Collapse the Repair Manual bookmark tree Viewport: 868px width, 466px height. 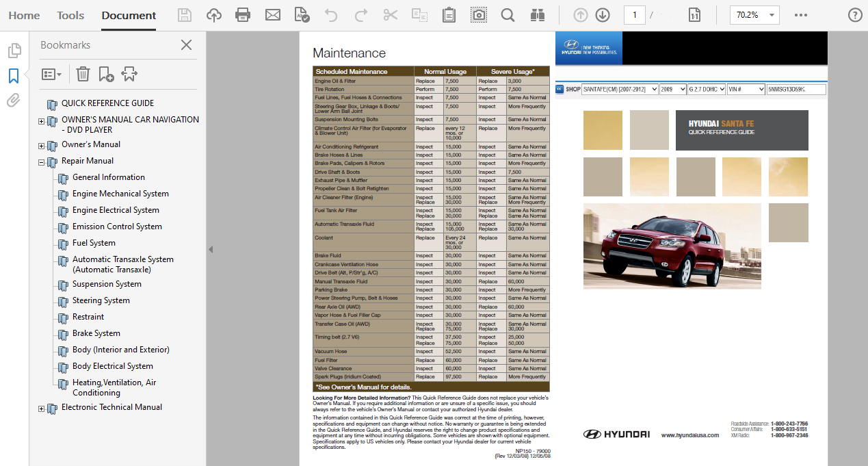pyautogui.click(x=41, y=163)
